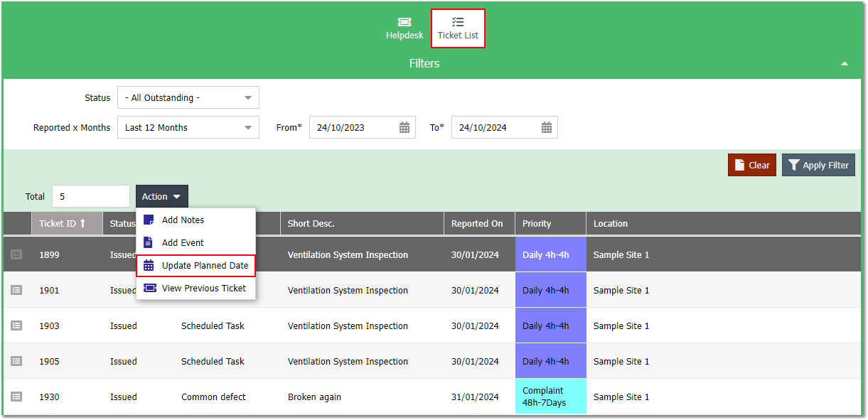Image resolution: width=868 pixels, height=420 pixels.
Task: Select ticket ID 1905
Action: (49, 361)
